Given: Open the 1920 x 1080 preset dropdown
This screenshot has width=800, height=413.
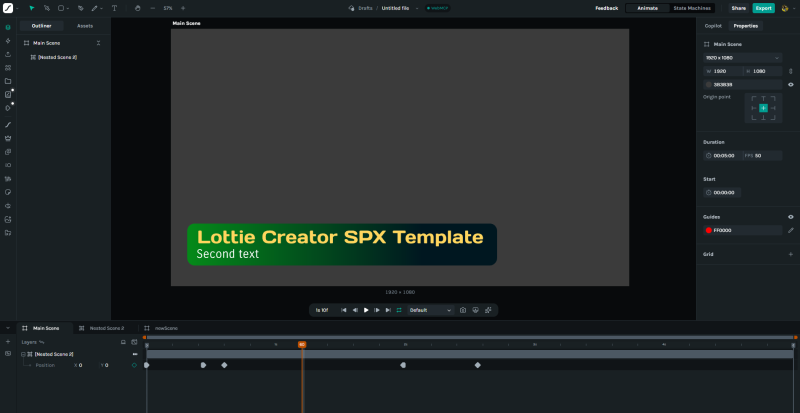Looking at the screenshot, I should [x=742, y=58].
